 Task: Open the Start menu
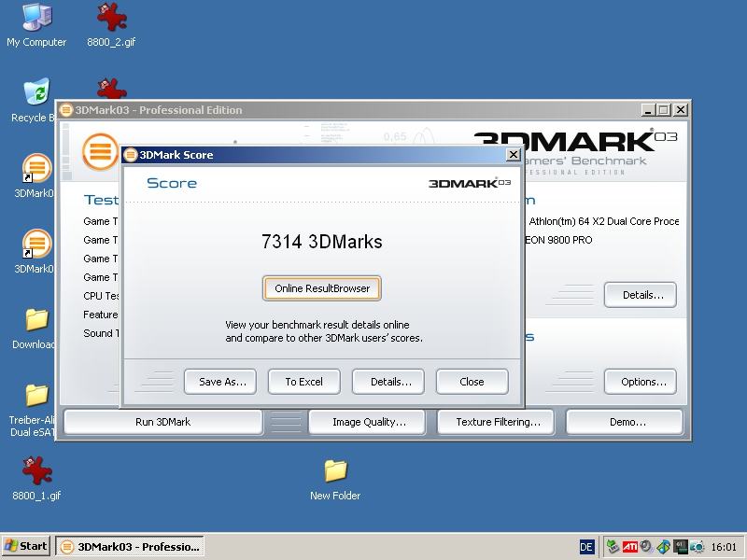pyautogui.click(x=26, y=546)
